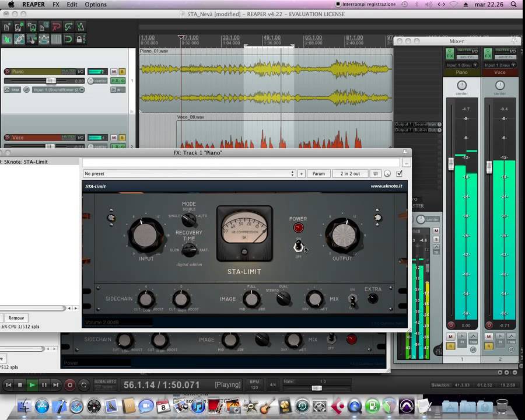Screen dimensions: 525x420
Task: Arm Voce track for recording
Action: pos(7,137)
